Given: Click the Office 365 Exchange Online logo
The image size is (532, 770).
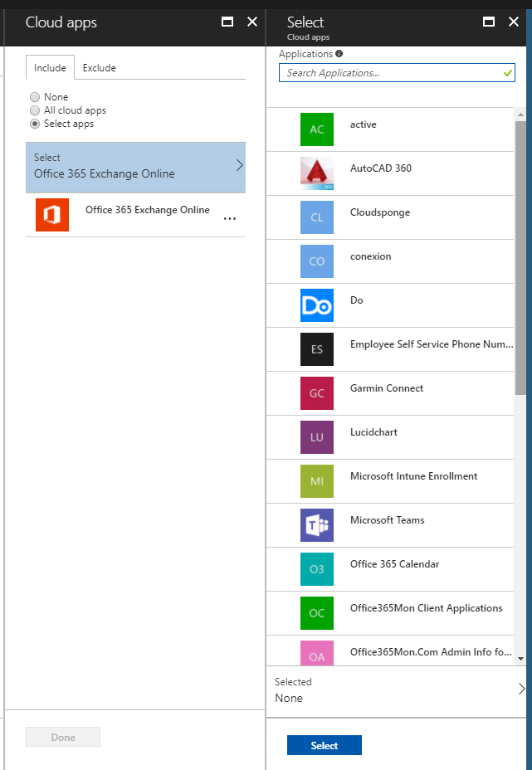Looking at the screenshot, I should [x=52, y=215].
